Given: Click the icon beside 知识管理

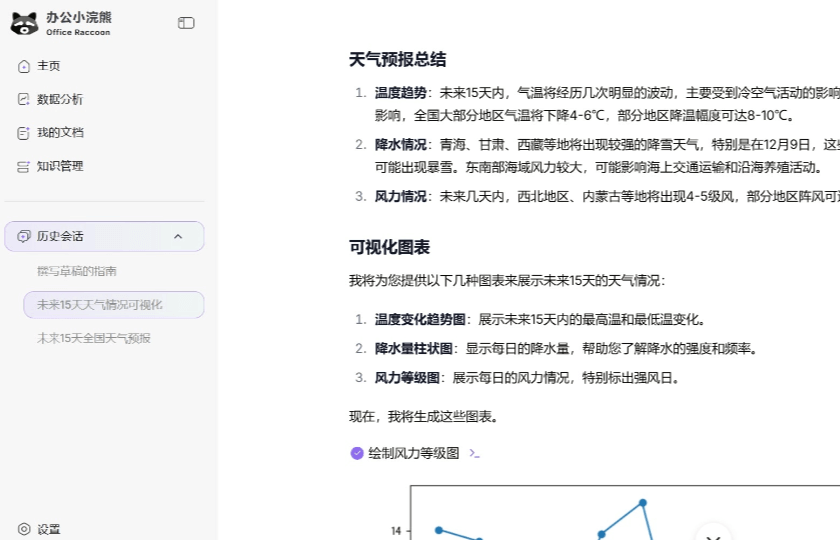Looking at the screenshot, I should (x=24, y=167).
